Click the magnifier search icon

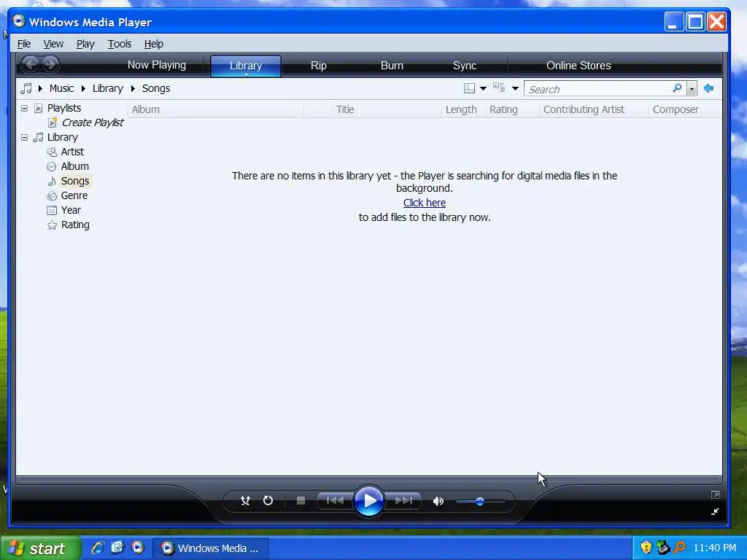[677, 88]
